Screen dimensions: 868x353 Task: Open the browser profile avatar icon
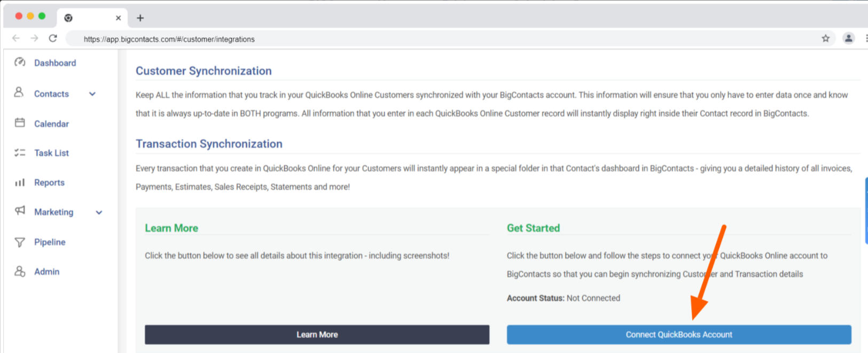coord(848,38)
